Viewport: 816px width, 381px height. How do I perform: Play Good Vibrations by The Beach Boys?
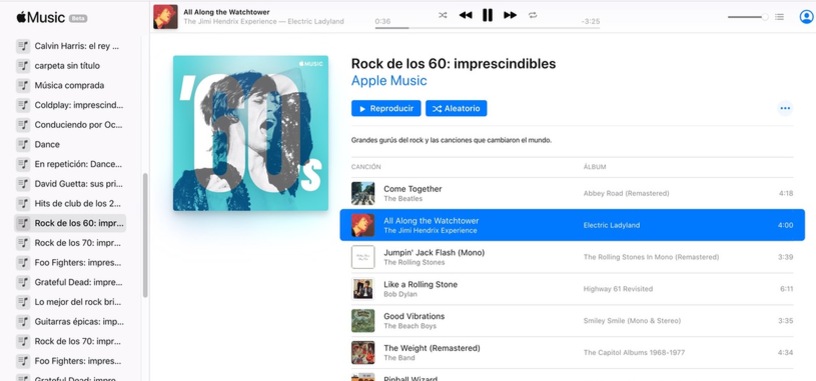[x=572, y=320]
